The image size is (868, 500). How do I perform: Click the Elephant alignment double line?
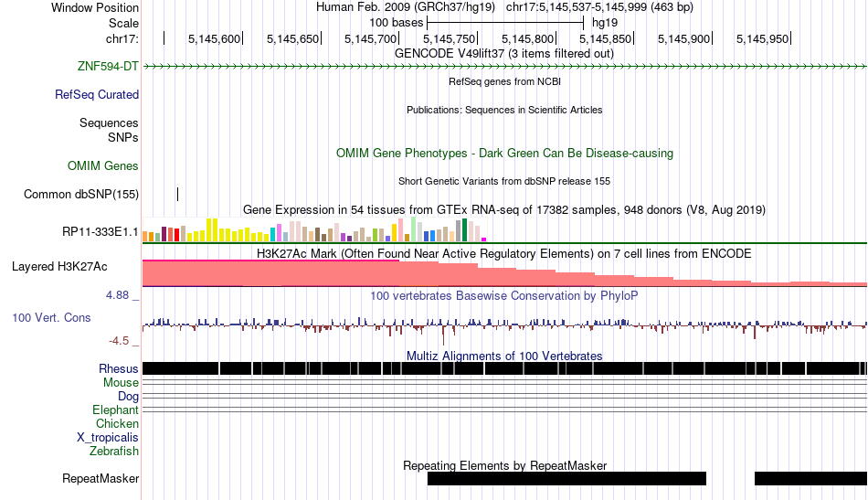(x=504, y=410)
